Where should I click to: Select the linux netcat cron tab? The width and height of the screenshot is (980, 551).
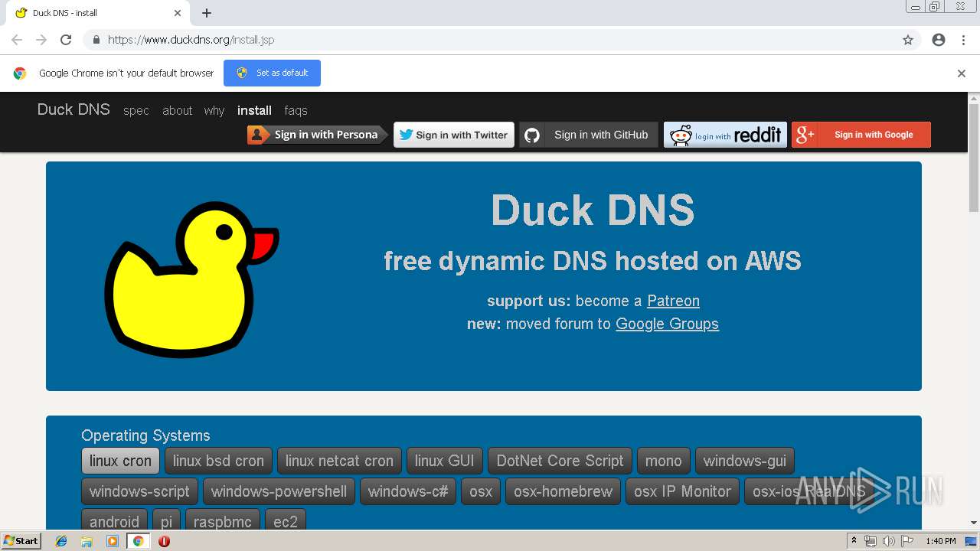339,461
